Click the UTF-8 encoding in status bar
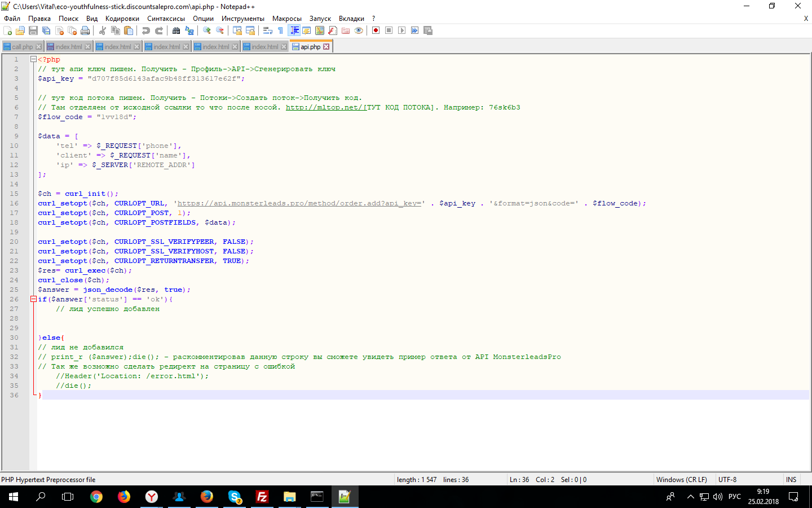This screenshot has width=812, height=508. (727, 480)
